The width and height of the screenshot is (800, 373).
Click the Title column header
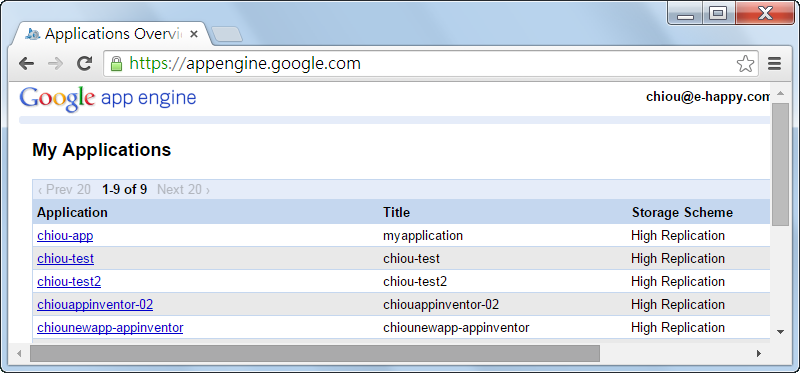396,212
